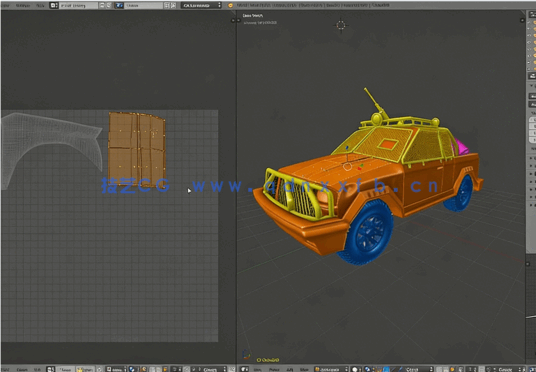Expand the 3D viewport properties region plus widget
536x372 pixels.
pyautogui.click(x=522, y=21)
